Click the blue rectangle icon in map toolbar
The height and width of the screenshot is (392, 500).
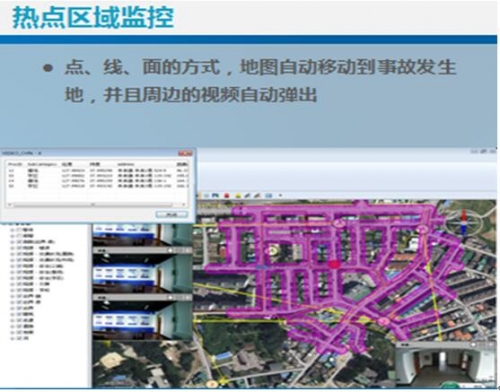[269, 195]
